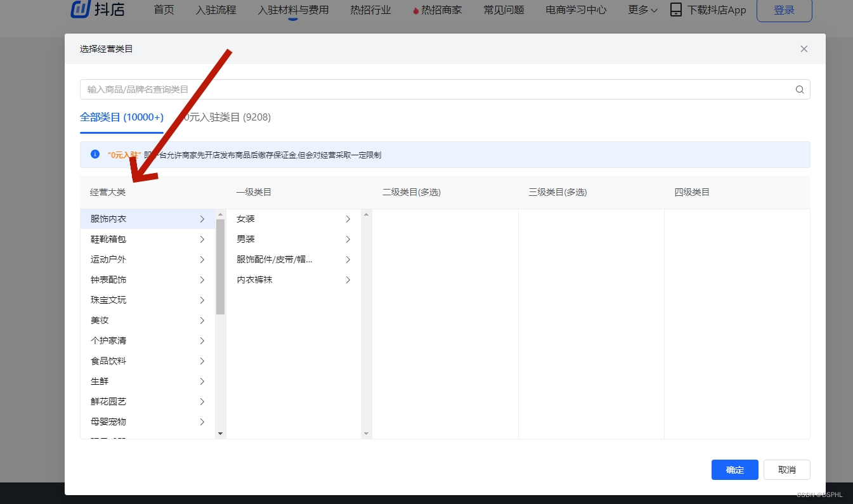Expand the 个护家清 category arrow
This screenshot has height=504, width=853.
point(202,340)
